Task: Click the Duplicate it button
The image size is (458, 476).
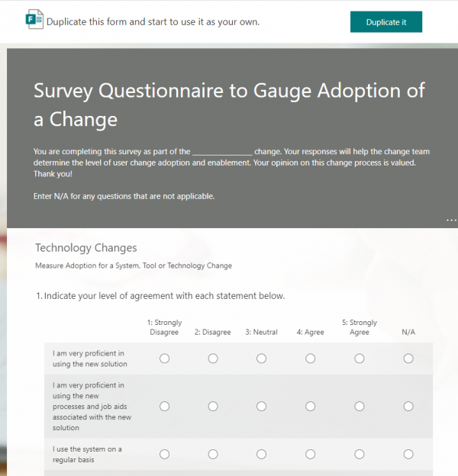Action: tap(385, 22)
